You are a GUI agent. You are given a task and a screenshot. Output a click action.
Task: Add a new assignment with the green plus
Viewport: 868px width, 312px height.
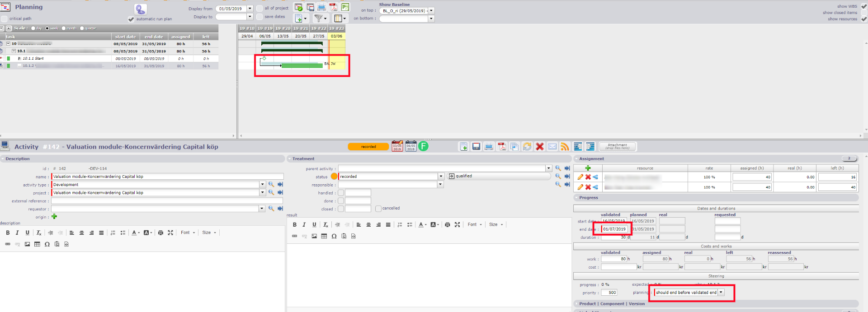pyautogui.click(x=588, y=168)
